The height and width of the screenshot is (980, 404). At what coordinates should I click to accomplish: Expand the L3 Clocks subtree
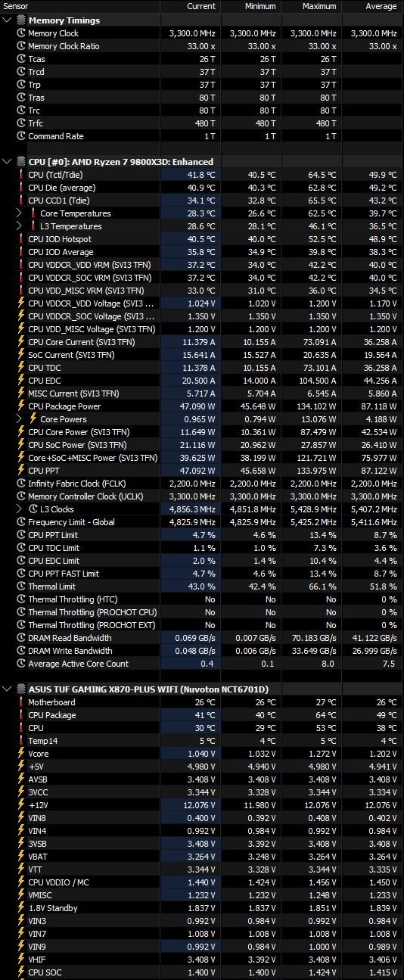(x=20, y=509)
